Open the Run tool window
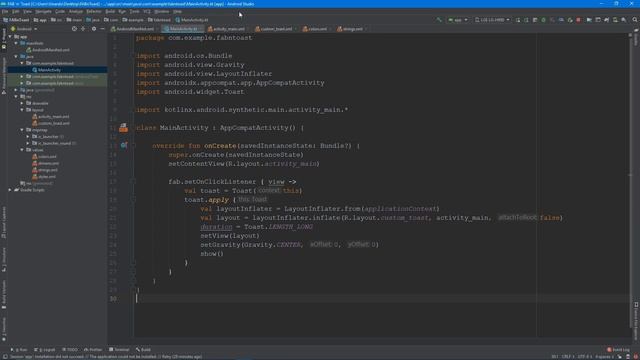The width and height of the screenshot is (640, 360). [x=19, y=350]
